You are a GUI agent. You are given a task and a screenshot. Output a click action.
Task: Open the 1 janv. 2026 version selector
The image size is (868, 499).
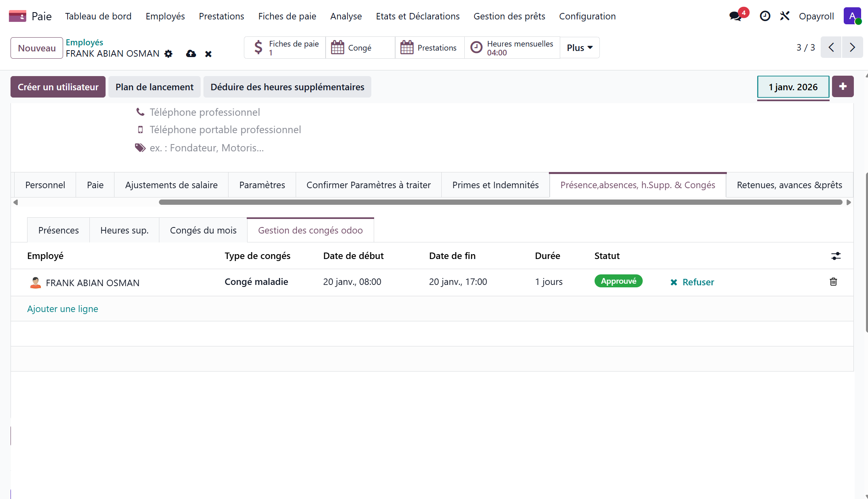(x=793, y=87)
